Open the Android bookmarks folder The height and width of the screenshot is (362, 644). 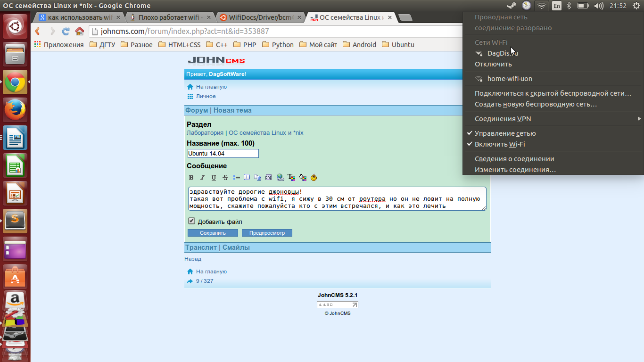359,45
